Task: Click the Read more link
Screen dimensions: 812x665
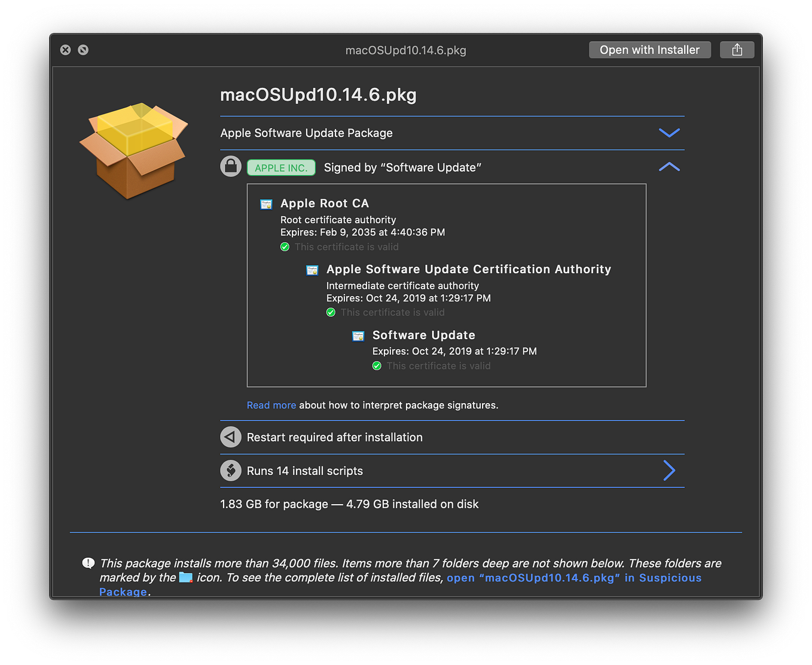Action: point(271,405)
